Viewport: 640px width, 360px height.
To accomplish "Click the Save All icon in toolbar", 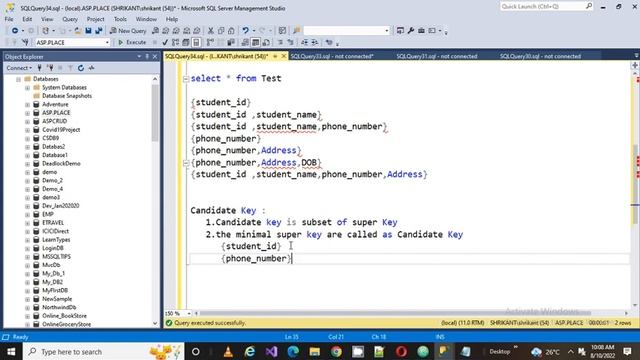I will (x=99, y=31).
